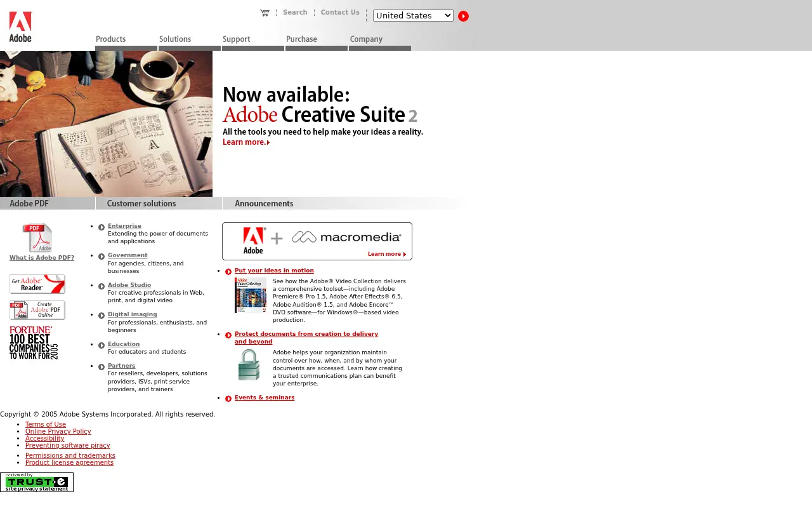Open the Events & seminars link
812x508 pixels.
[265, 398]
